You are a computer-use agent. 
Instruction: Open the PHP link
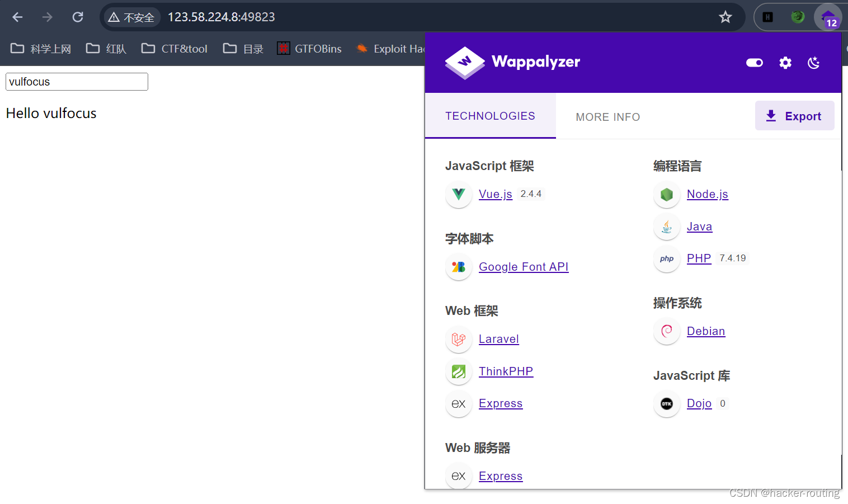click(699, 258)
